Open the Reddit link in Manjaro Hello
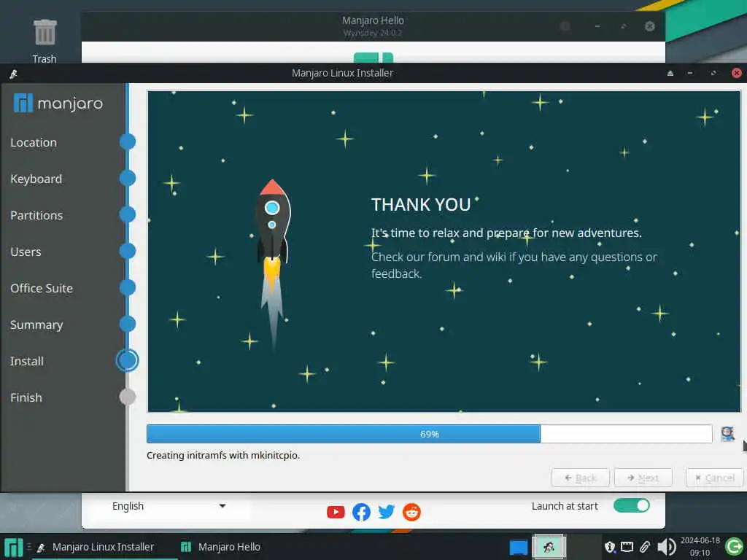 411,512
